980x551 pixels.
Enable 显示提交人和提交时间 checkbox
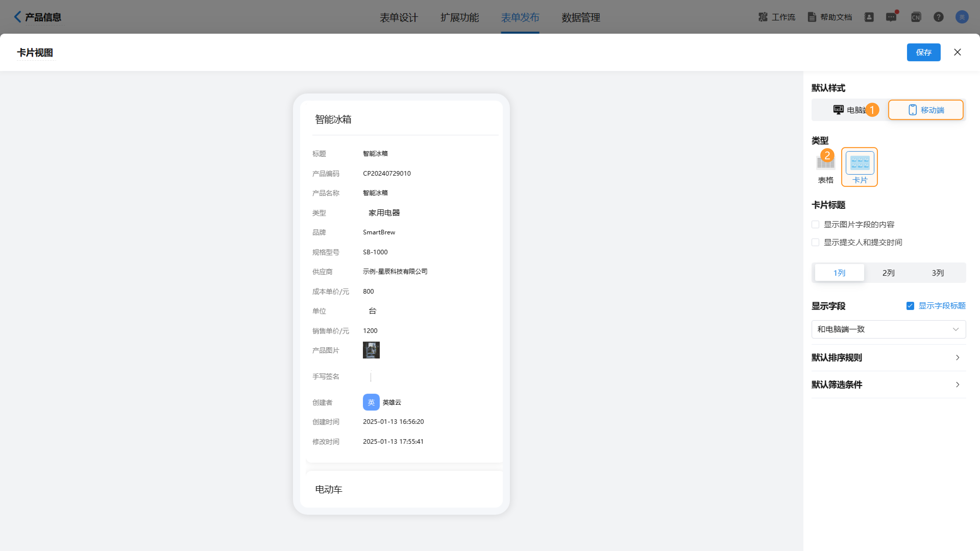(815, 242)
